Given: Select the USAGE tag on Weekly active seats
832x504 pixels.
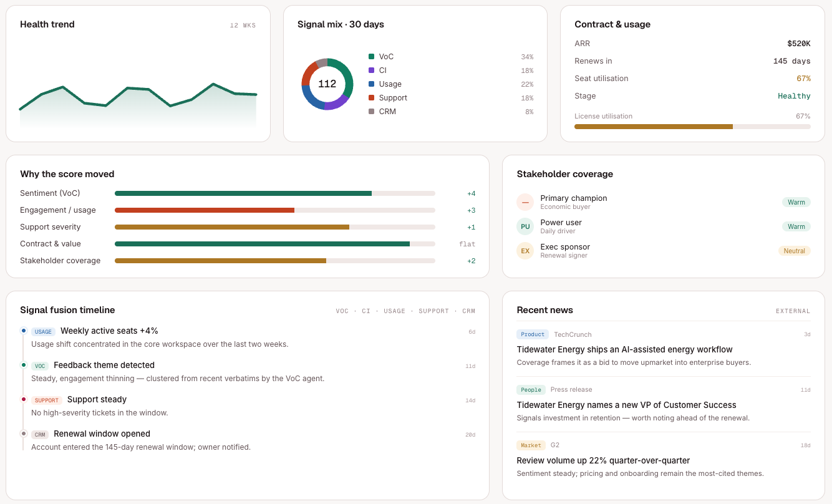Looking at the screenshot, I should coord(44,332).
